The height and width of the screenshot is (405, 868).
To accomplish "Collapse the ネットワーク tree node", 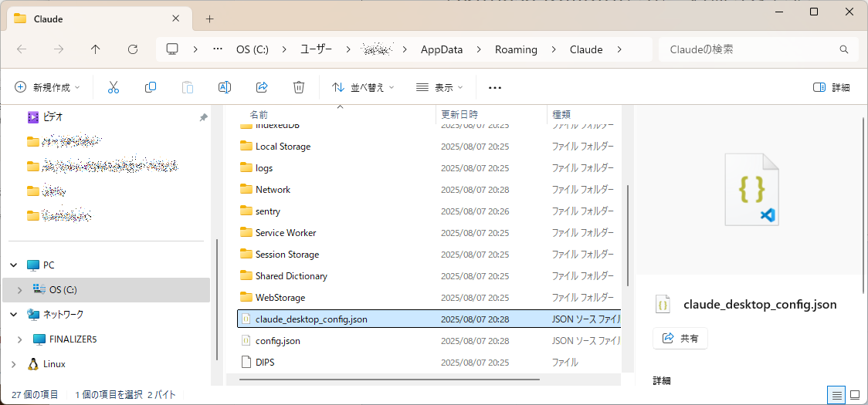I will (x=14, y=315).
